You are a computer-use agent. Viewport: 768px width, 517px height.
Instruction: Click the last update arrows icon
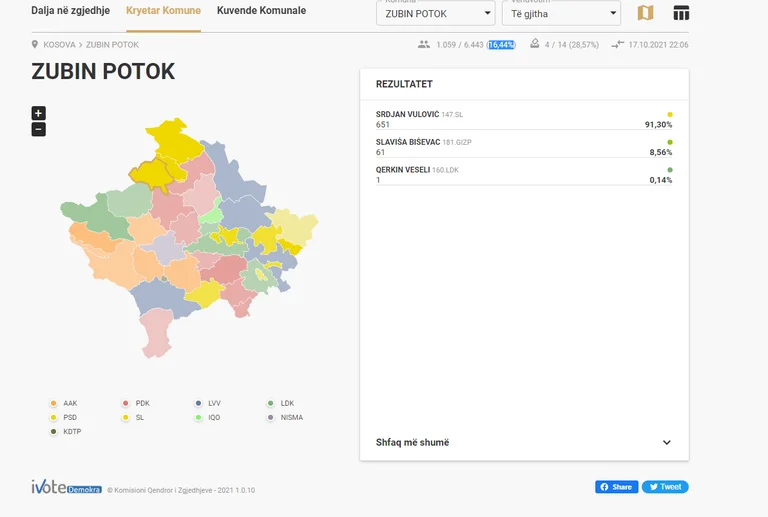[x=618, y=45]
